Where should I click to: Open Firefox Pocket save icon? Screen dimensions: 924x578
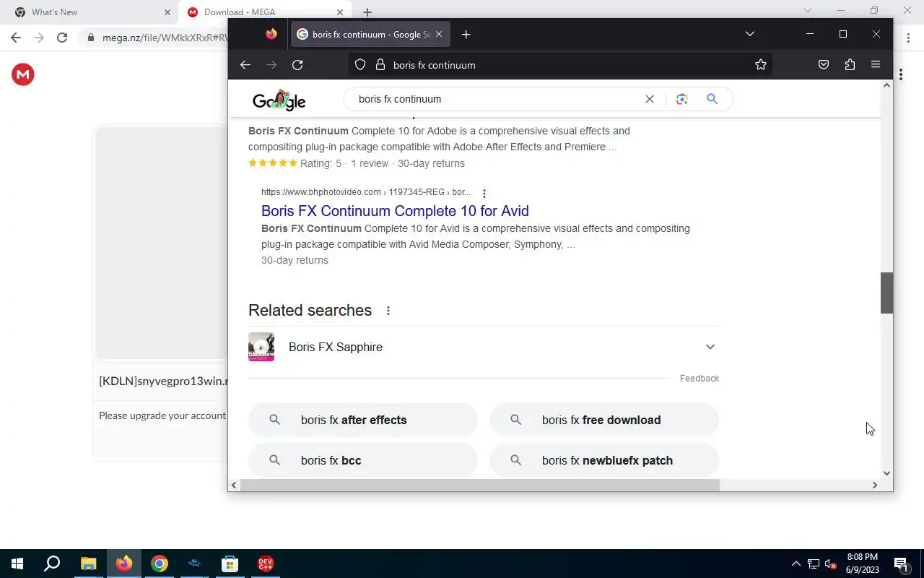824,65
